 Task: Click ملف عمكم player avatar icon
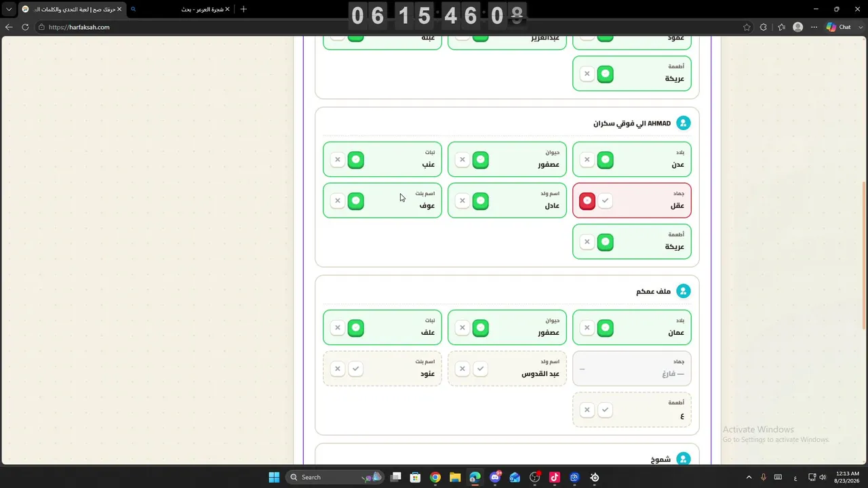click(684, 291)
